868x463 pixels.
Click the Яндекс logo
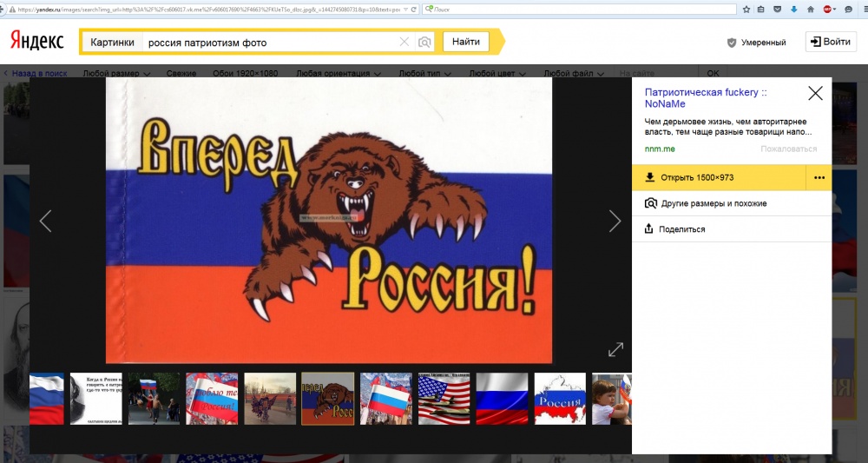point(37,41)
